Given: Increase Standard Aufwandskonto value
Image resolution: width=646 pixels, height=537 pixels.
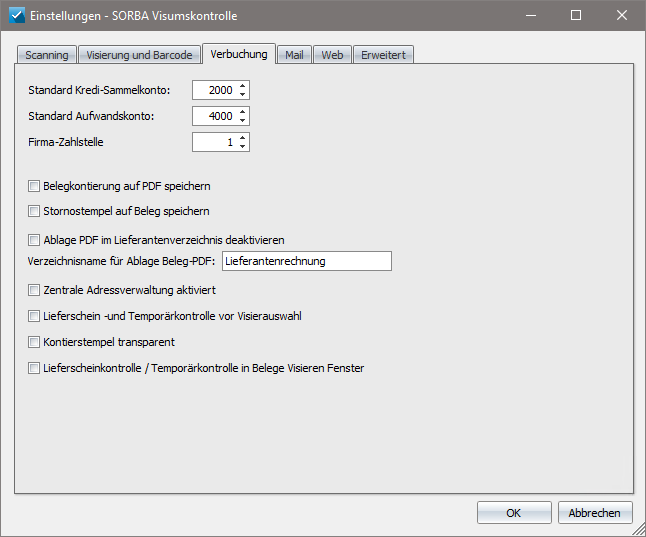Looking at the screenshot, I should coord(243,112).
